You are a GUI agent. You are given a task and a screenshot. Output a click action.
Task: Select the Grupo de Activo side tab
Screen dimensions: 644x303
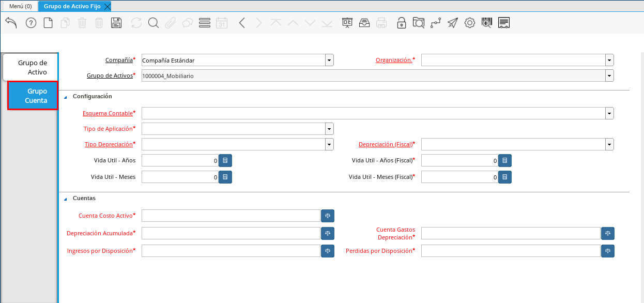30,67
